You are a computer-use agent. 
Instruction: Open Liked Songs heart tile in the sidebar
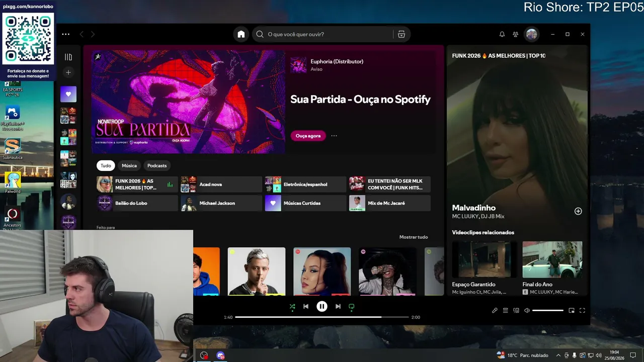tap(68, 94)
